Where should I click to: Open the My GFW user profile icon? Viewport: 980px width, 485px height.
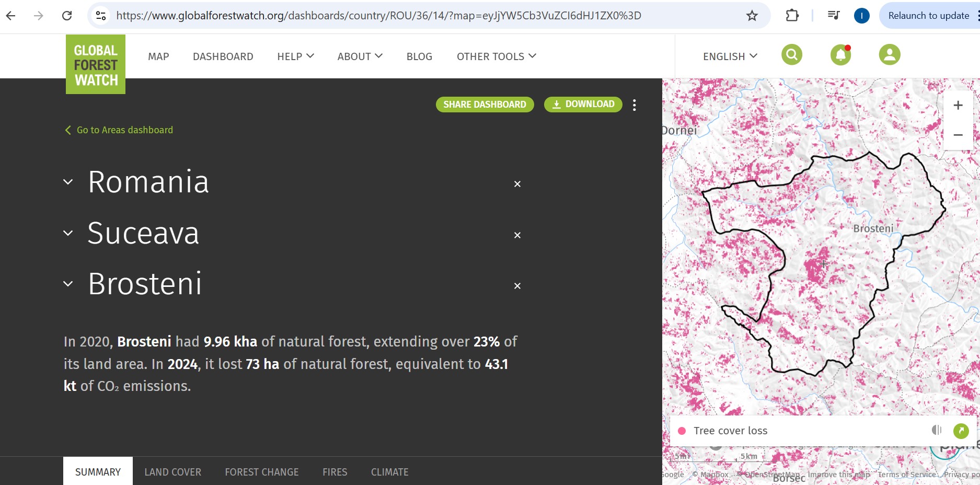(x=890, y=54)
